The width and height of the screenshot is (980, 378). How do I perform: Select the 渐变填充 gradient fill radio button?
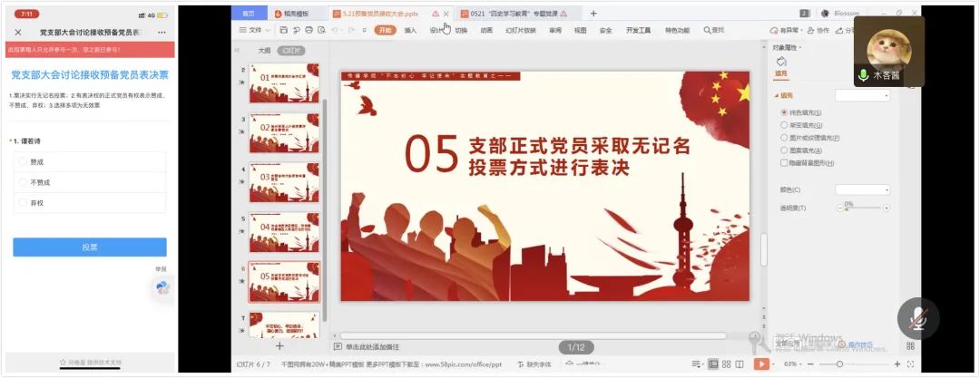tap(785, 124)
